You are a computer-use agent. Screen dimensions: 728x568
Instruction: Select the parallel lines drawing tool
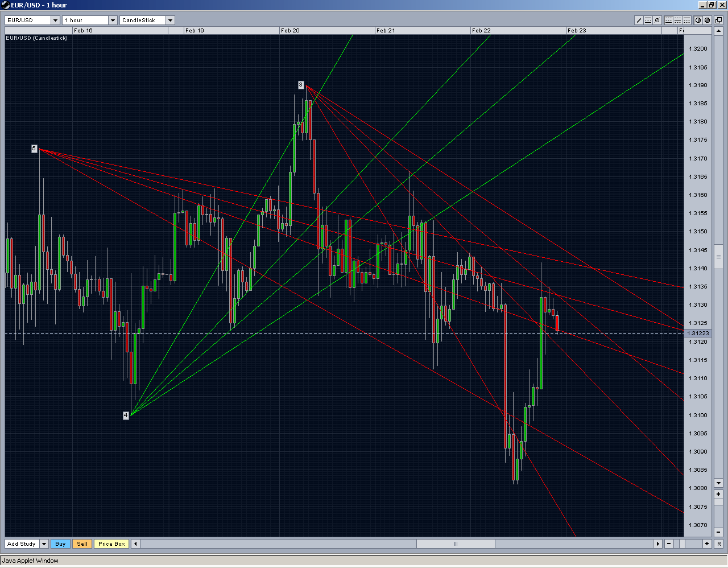click(648, 20)
